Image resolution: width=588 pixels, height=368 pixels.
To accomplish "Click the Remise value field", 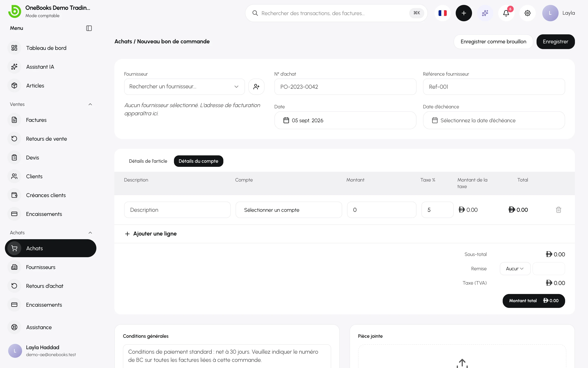I will coord(549,269).
